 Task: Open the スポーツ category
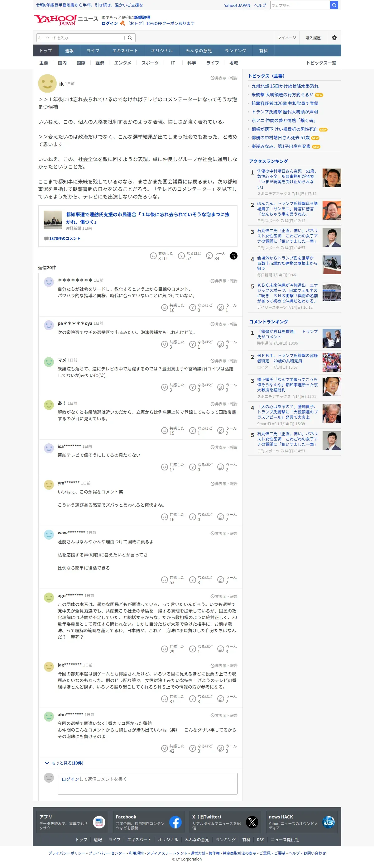[150, 63]
